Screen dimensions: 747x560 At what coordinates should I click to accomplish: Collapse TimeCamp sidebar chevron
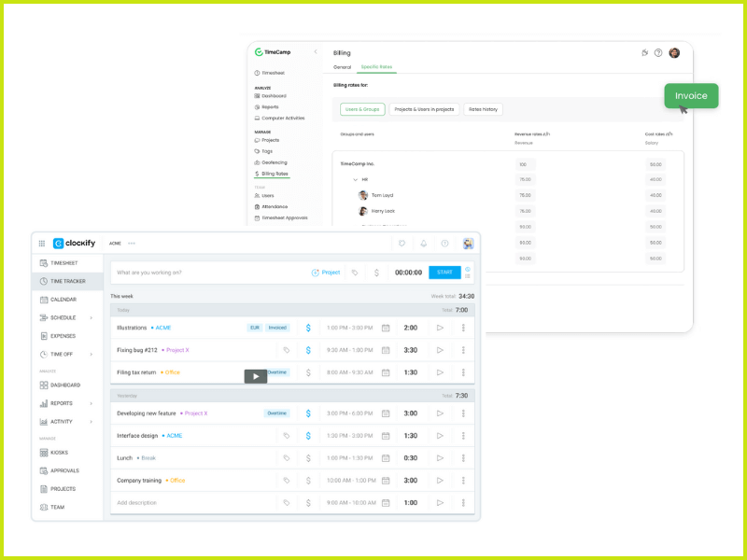[x=315, y=51]
